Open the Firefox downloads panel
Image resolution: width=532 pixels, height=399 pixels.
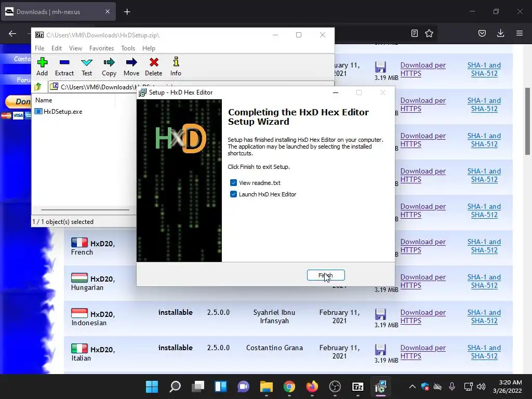click(500, 33)
